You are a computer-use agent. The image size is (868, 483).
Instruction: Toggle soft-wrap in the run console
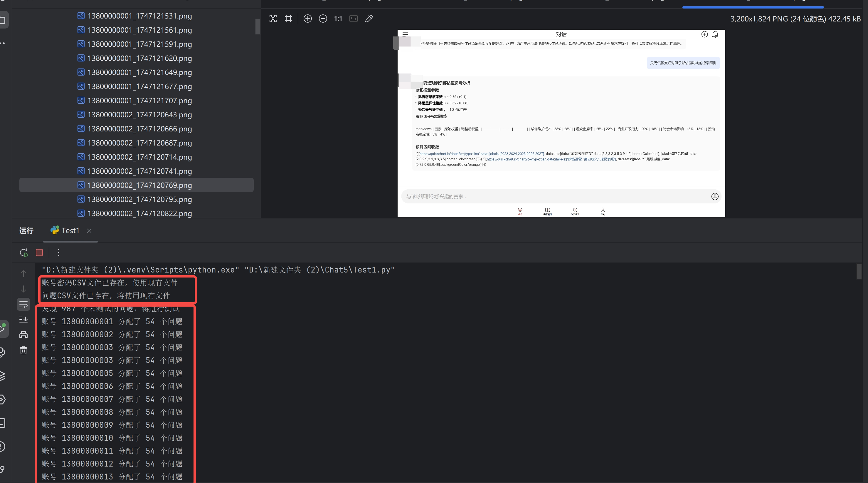23,304
